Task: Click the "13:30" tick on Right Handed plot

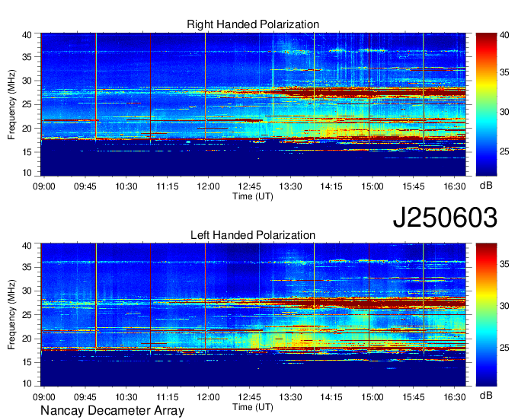Action: [290, 186]
